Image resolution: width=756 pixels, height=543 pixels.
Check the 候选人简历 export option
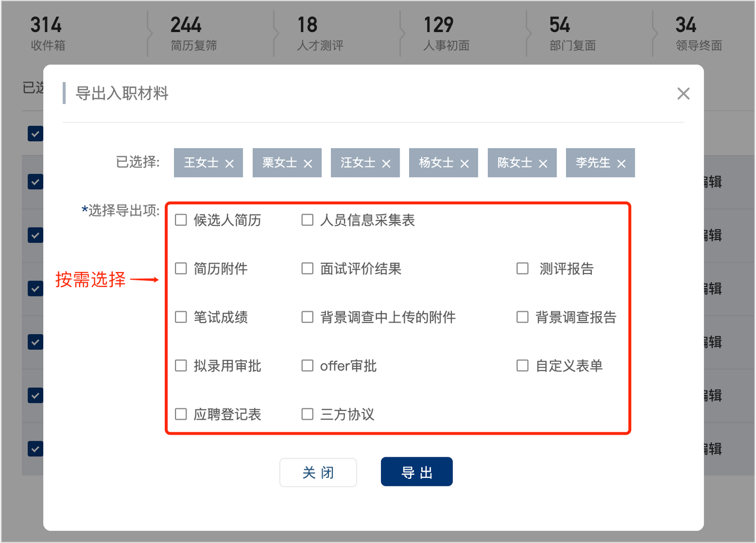point(181,220)
